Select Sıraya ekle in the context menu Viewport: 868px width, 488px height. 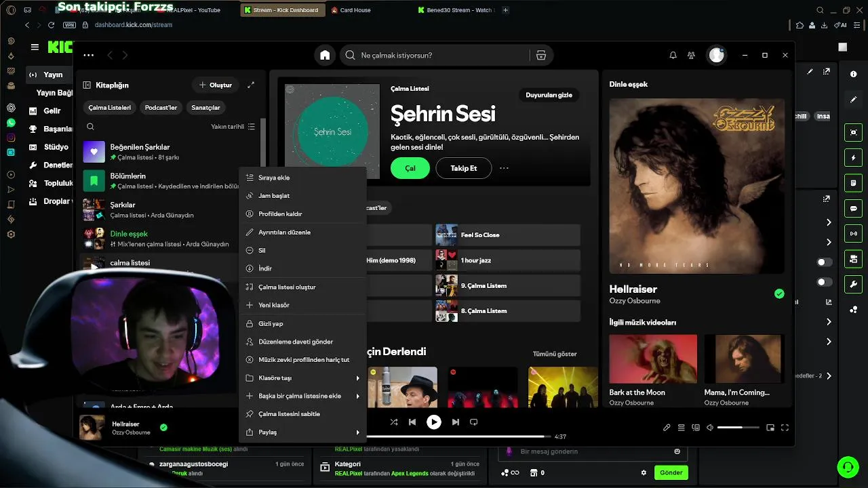tap(302, 178)
